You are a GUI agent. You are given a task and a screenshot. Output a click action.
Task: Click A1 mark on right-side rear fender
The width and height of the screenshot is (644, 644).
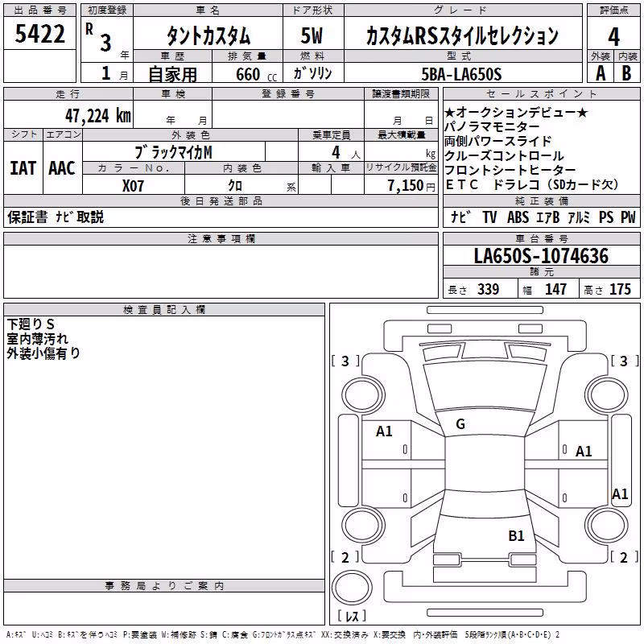pos(620,493)
